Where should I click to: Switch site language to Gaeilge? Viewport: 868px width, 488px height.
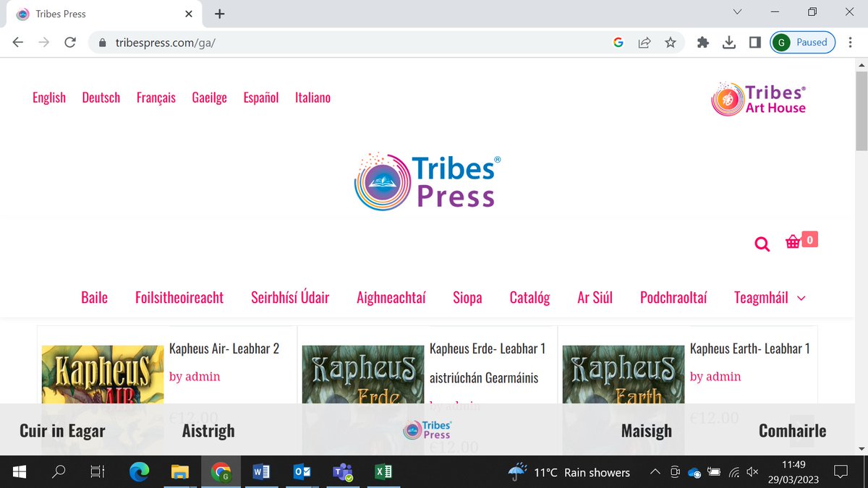point(210,98)
